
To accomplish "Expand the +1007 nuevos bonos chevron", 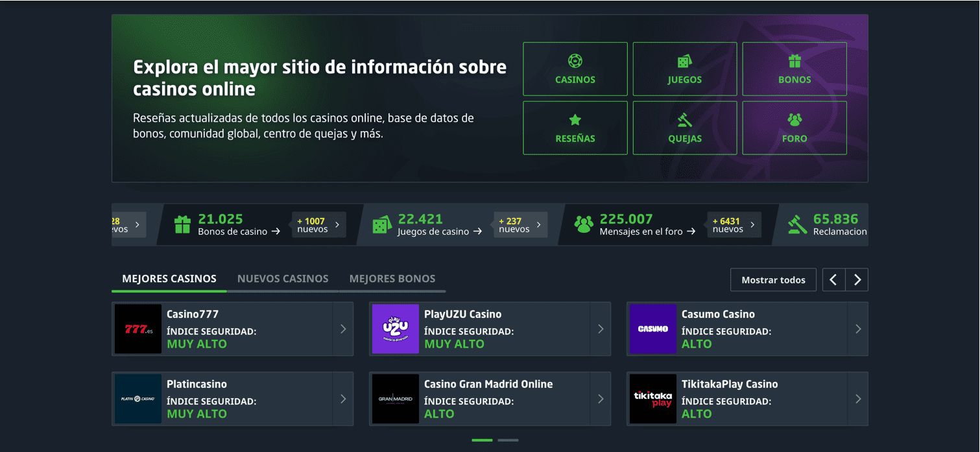I will (x=337, y=224).
